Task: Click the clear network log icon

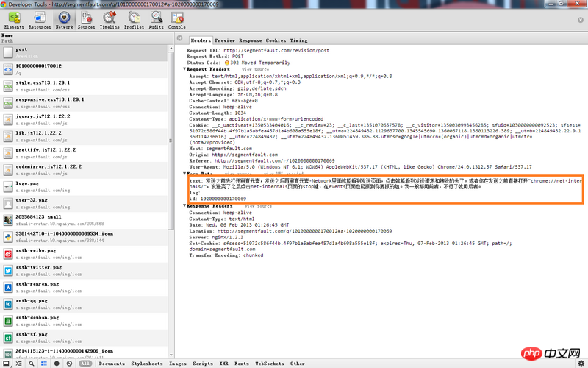Action: pyautogui.click(x=69, y=364)
